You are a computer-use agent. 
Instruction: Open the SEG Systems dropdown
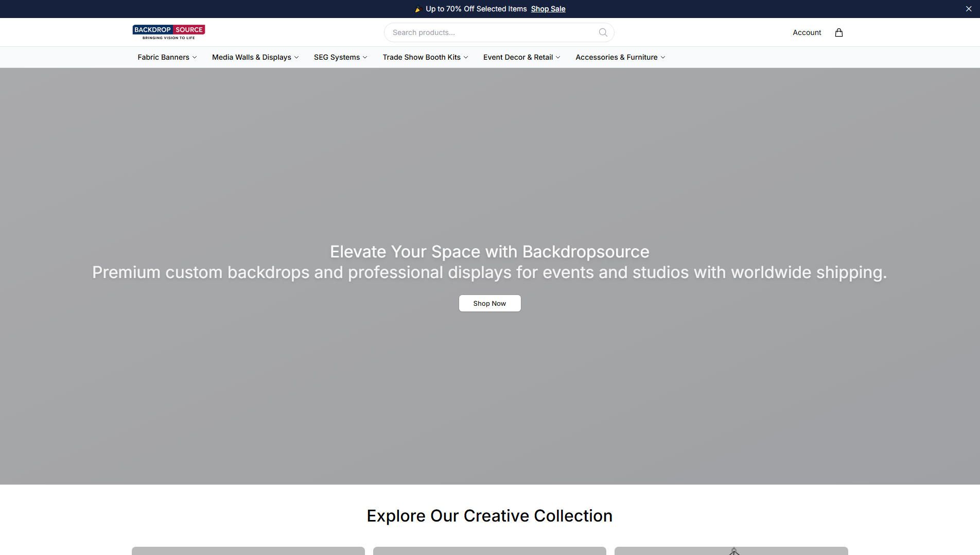(340, 57)
